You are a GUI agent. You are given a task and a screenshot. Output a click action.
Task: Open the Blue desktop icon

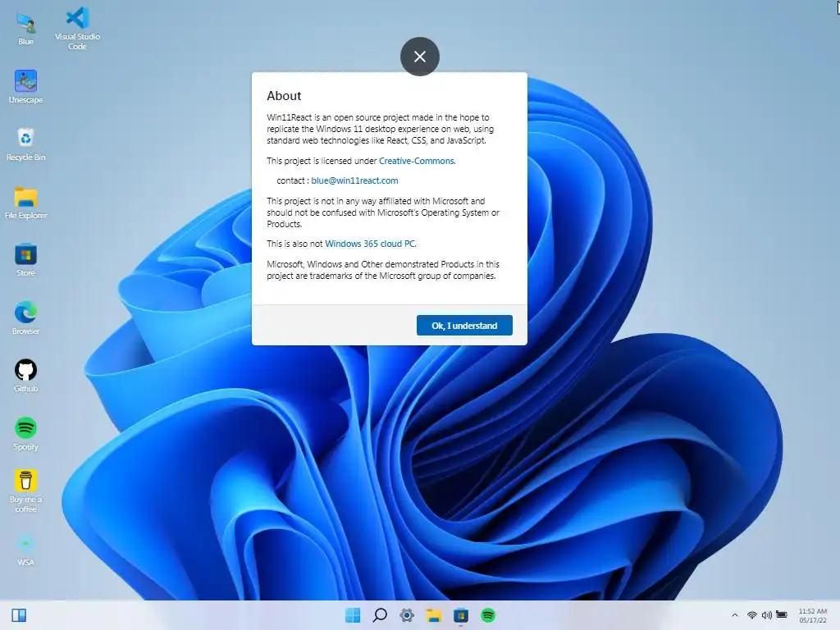25,29
